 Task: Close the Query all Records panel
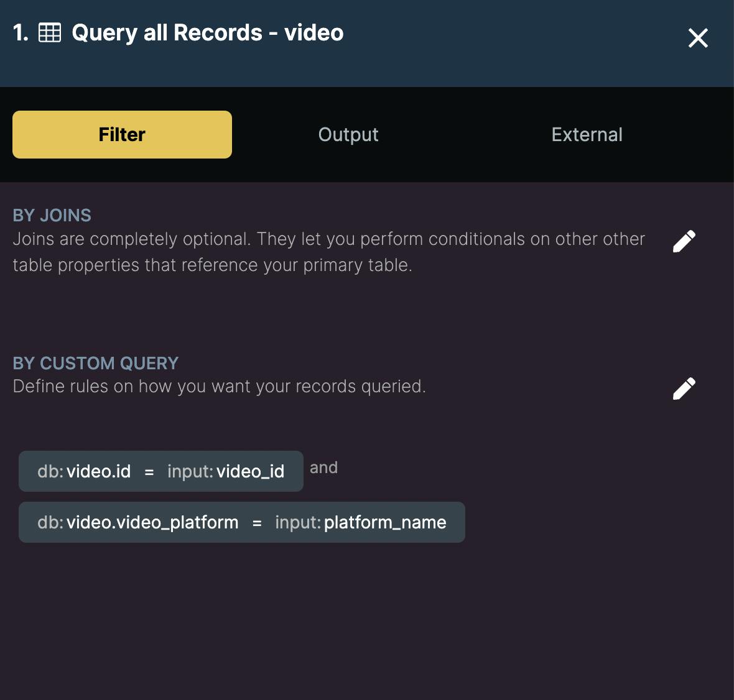click(x=698, y=38)
